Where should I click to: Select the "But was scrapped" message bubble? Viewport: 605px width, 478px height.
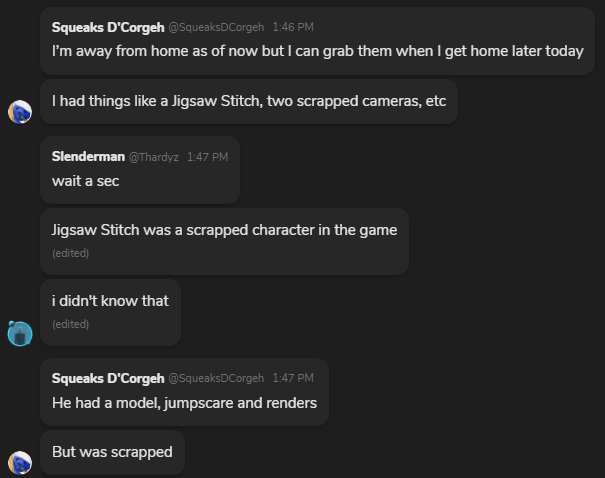click(x=112, y=452)
